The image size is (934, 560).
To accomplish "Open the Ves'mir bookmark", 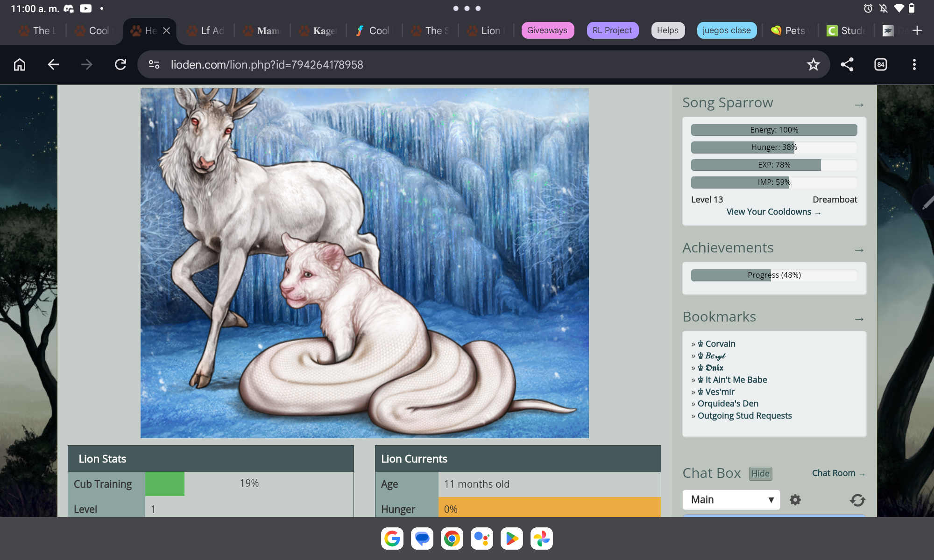I will [x=716, y=392].
